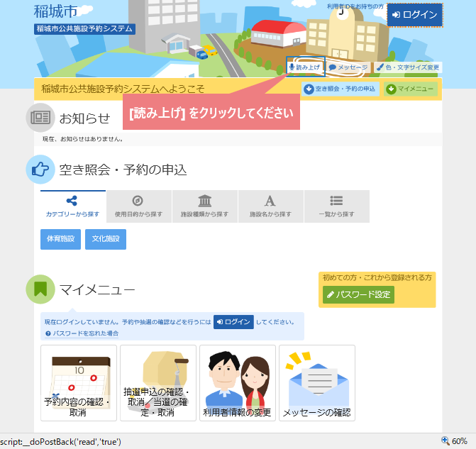
Task: Click the 読み上げ microphone button
Action: pos(306,67)
